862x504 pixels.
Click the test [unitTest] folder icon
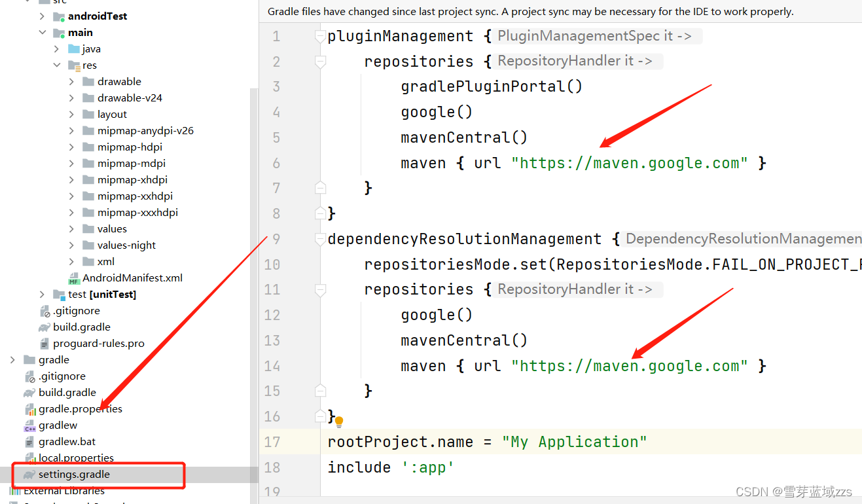59,294
